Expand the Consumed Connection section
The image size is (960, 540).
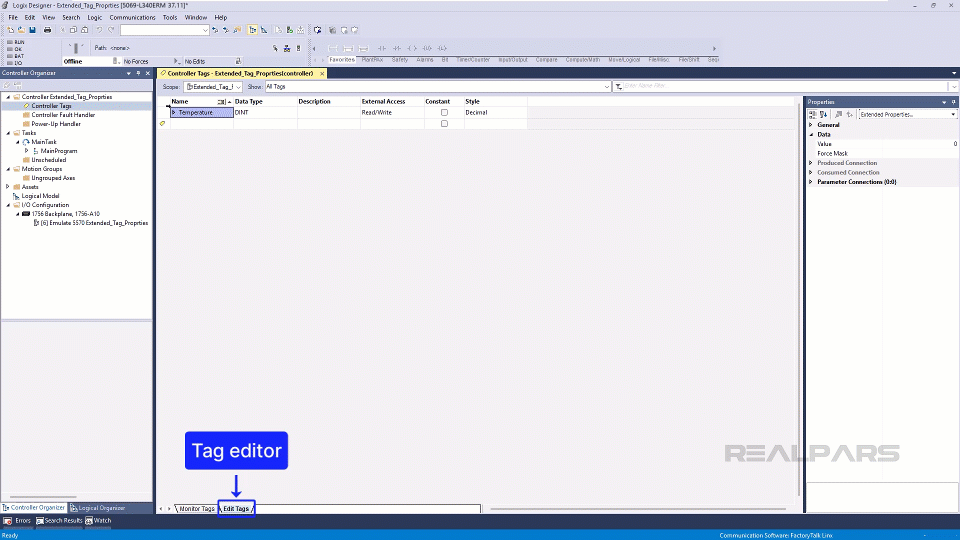811,173
